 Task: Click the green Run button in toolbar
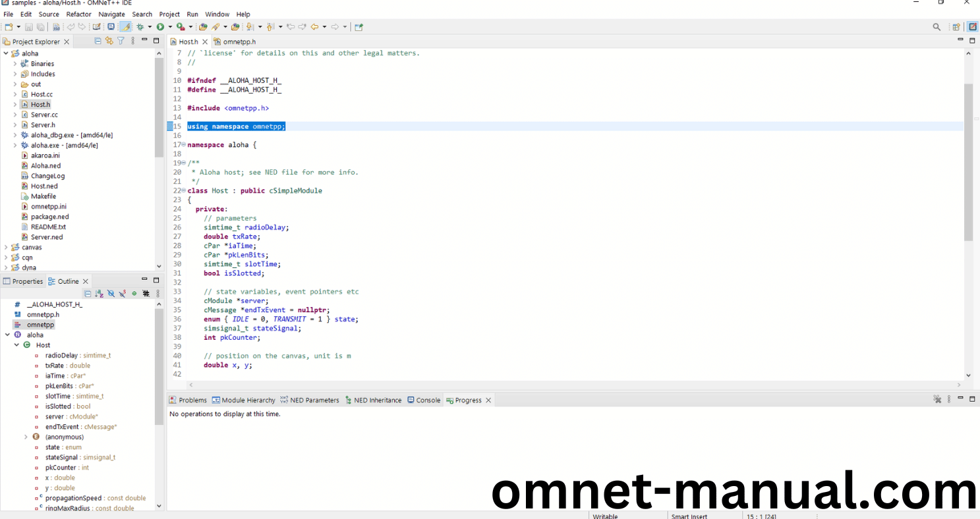tap(160, 27)
